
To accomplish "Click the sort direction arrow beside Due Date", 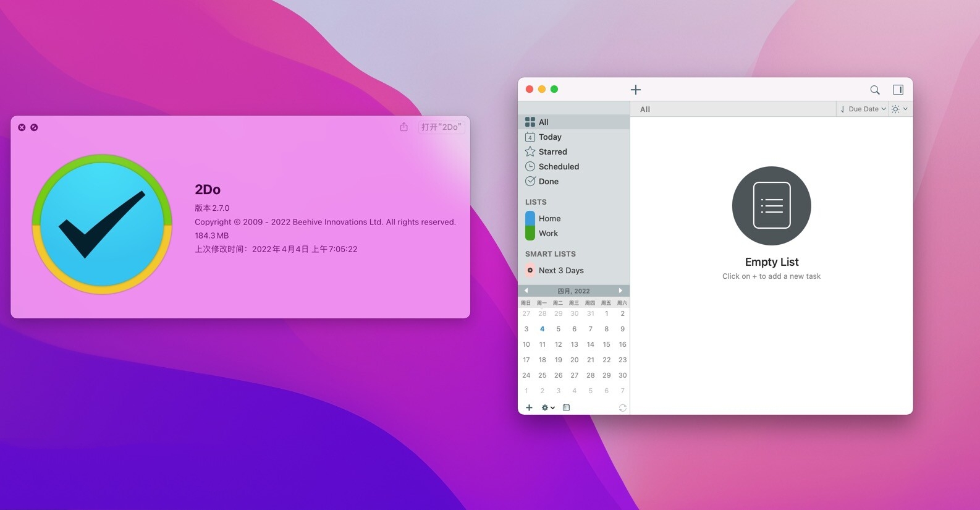I will coord(842,109).
